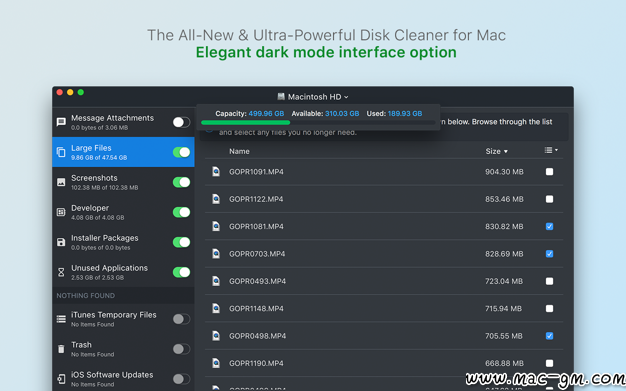Turn off the Installer Packages toggle
The height and width of the screenshot is (391, 626).
click(181, 242)
